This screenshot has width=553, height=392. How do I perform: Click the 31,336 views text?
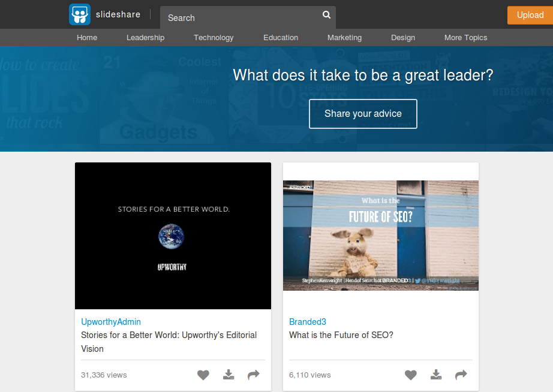coord(104,375)
